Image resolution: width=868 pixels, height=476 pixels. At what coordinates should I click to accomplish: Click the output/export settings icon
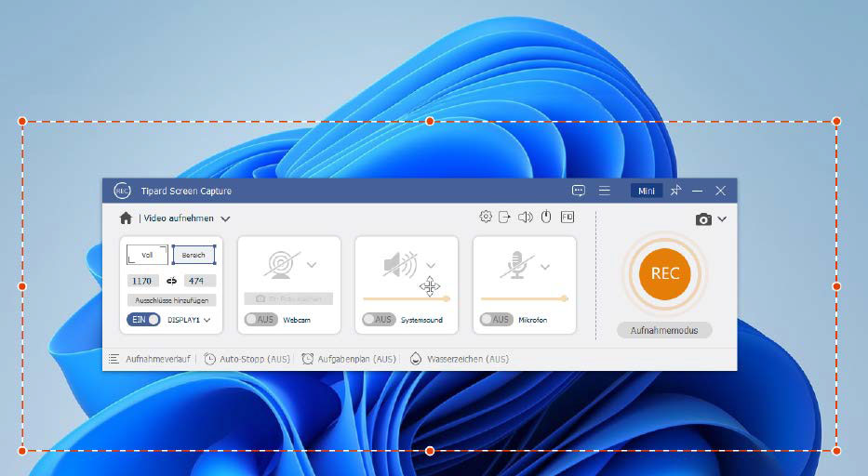pos(504,217)
